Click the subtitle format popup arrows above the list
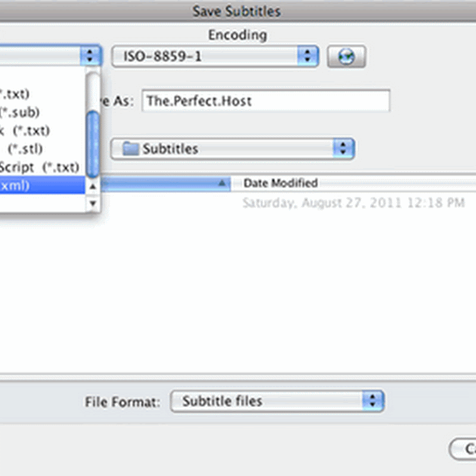This screenshot has width=476, height=476. (x=90, y=57)
